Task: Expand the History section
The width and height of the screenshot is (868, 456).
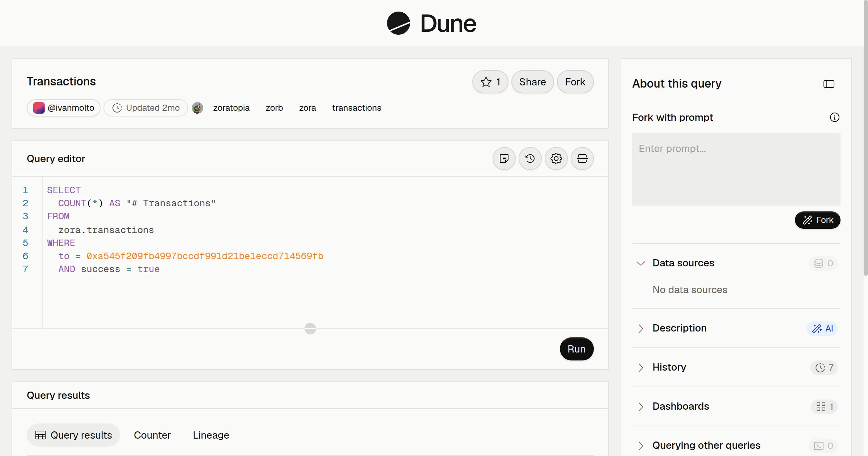Action: 641,367
